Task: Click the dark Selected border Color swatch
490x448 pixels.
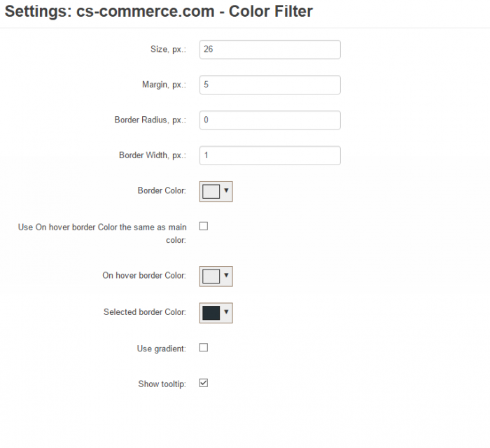Action: click(x=211, y=313)
